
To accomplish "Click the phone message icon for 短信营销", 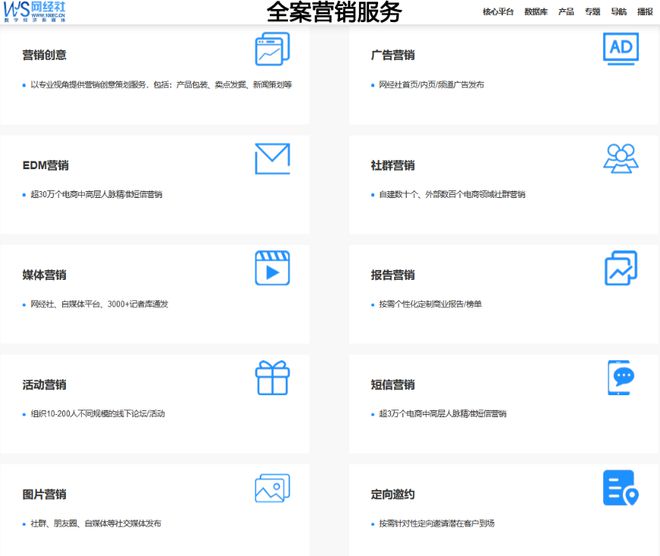I will pos(621,378).
